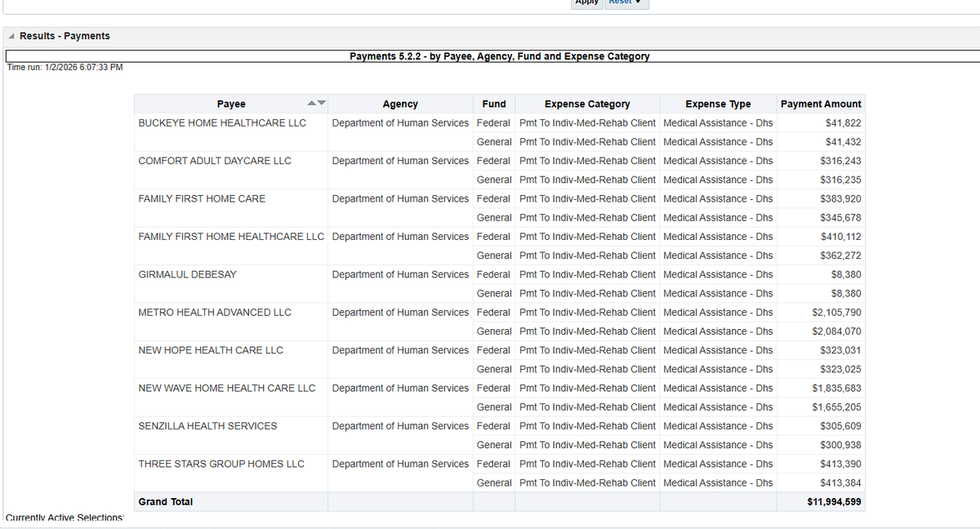Sort Payee column descending with down arrow
The height and width of the screenshot is (529, 980).
tap(321, 104)
